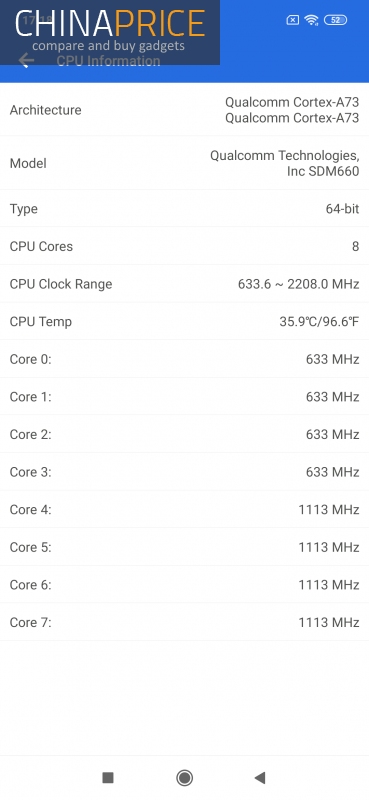The image size is (369, 800).
Task: Select the Core 7 frequency row
Action: pos(184,622)
